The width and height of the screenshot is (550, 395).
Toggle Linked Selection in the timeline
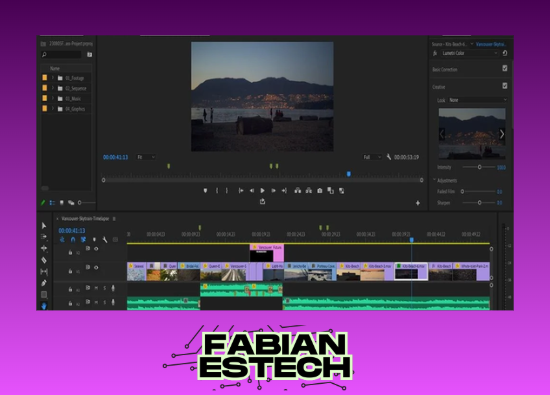point(83,240)
